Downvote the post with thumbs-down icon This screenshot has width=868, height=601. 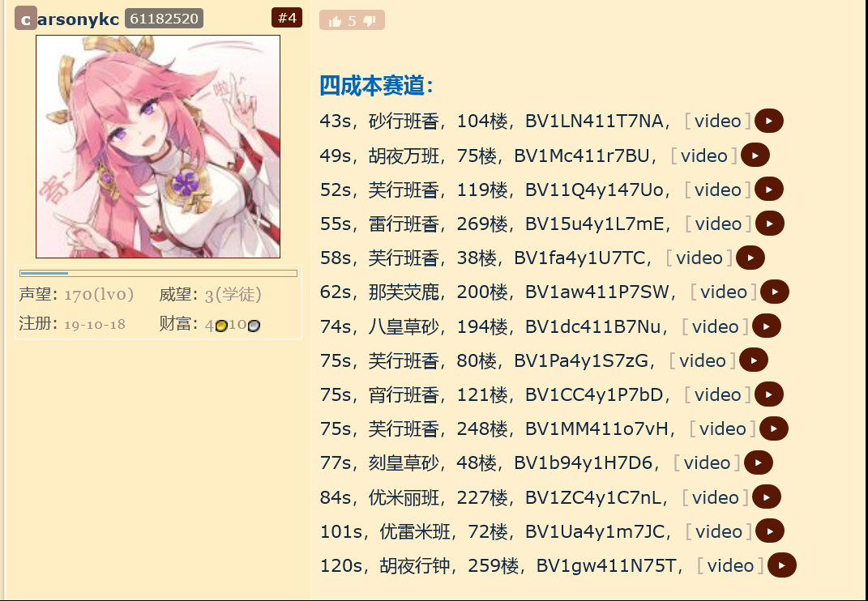point(370,21)
